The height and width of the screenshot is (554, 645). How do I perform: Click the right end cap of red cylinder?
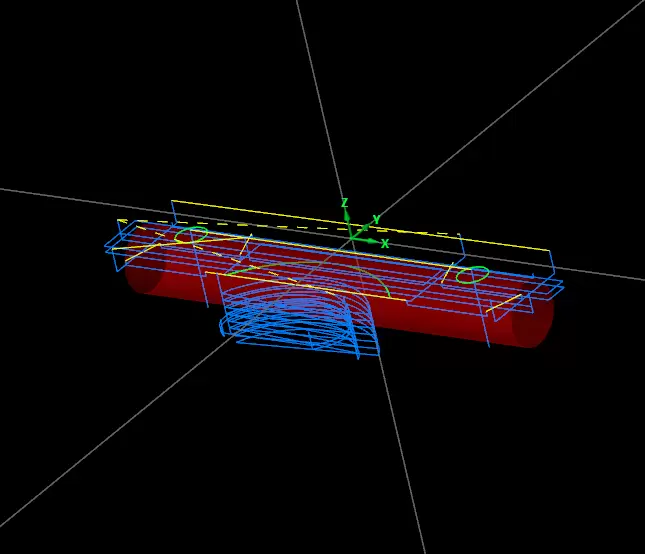[x=534, y=322]
